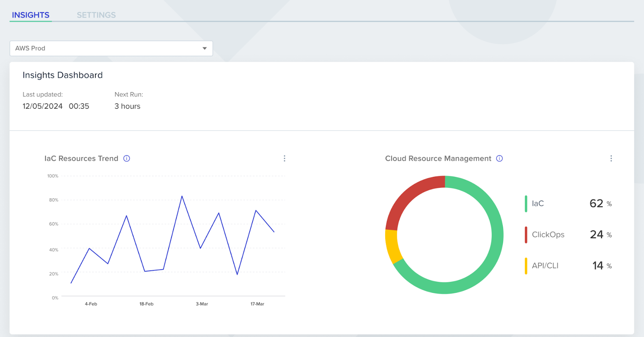644x337 pixels.
Task: Click the AWS Prod dropdown arrow
Action: point(204,48)
